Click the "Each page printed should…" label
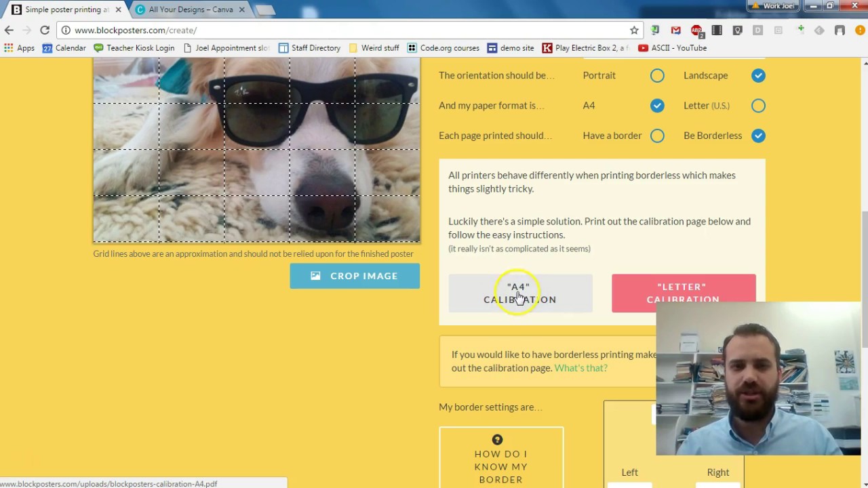The height and width of the screenshot is (488, 868). [495, 136]
